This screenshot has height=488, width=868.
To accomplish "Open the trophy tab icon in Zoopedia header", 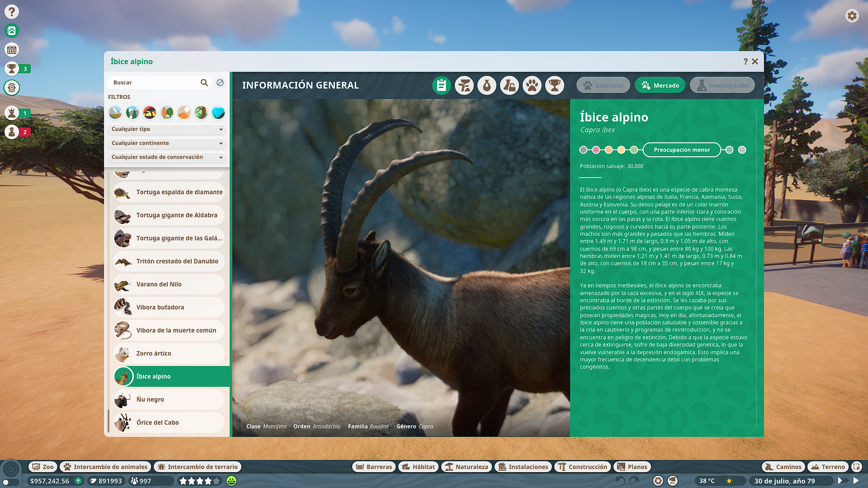I will pos(555,85).
